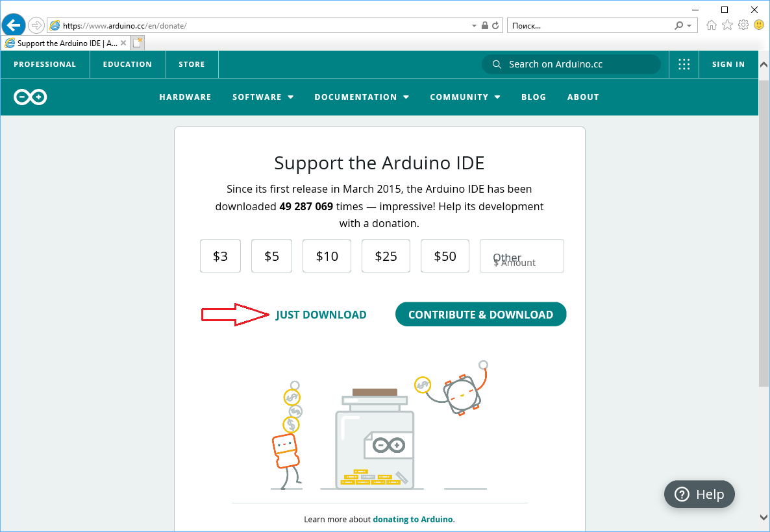Screen dimensions: 770x532
Task: Expand the DOCUMENTATION menu
Action: [x=362, y=97]
